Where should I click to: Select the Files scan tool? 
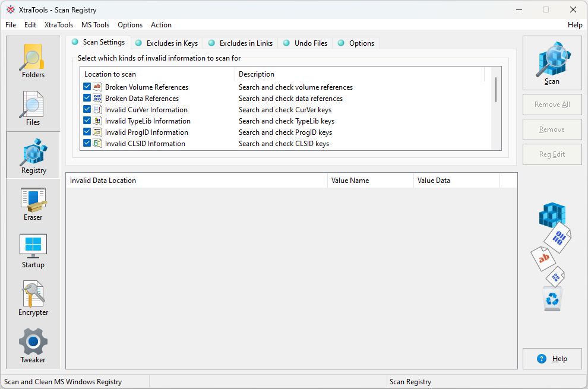(x=33, y=108)
